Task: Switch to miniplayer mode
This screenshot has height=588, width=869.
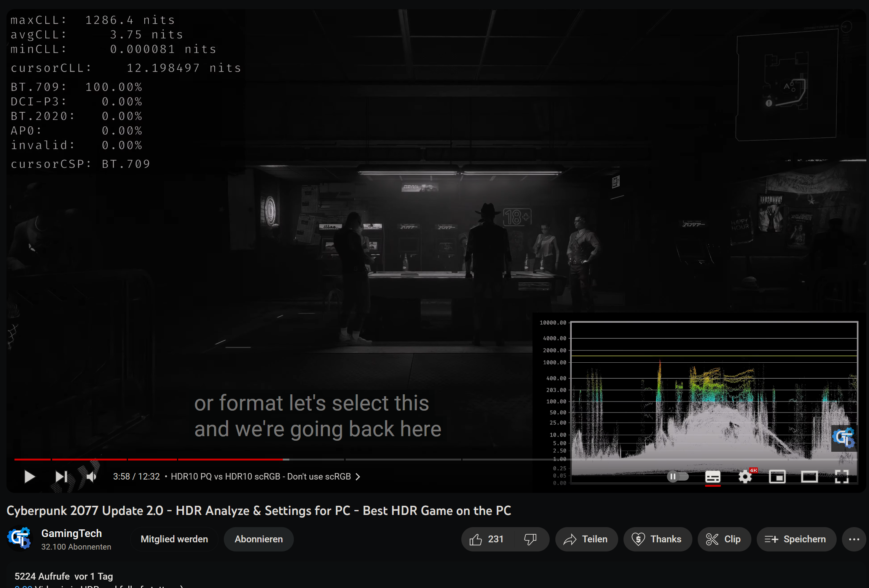Action: (777, 476)
